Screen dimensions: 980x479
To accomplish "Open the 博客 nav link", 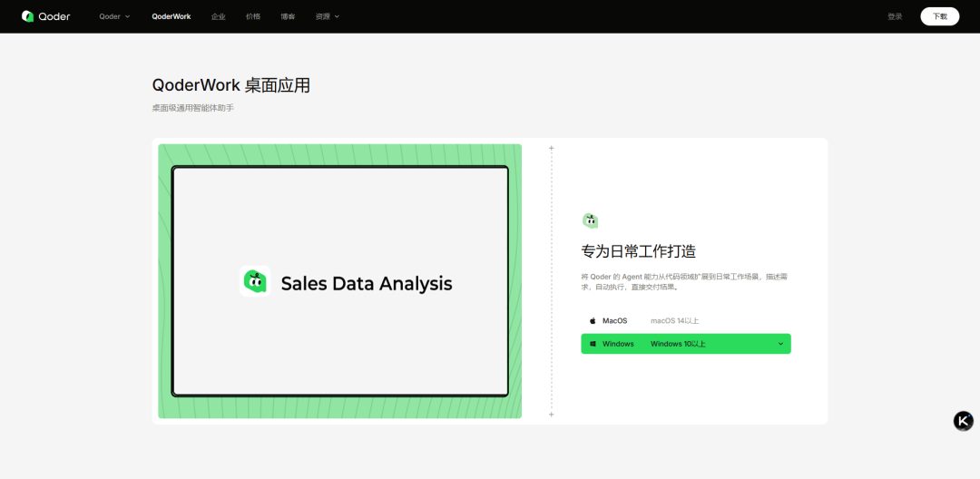I will tap(289, 16).
